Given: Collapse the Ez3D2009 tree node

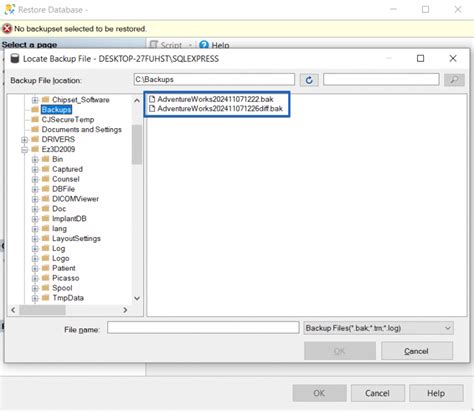Looking at the screenshot, I should [24, 150].
